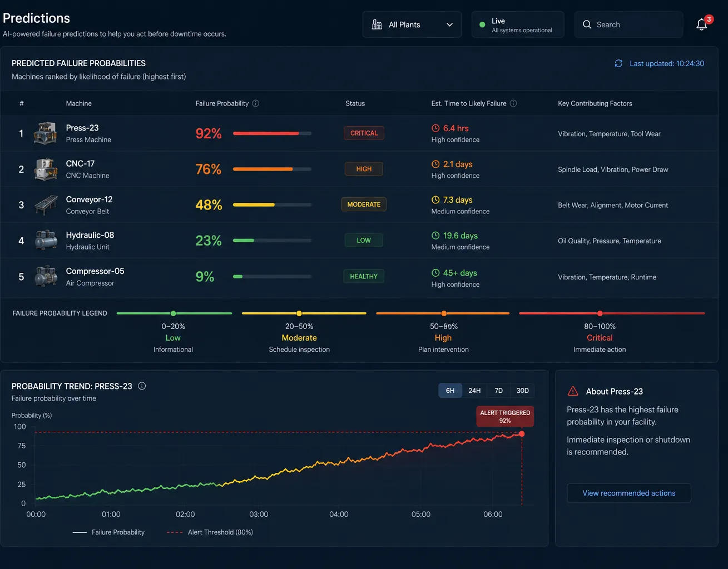Click the 9% failure probability value
The width and height of the screenshot is (728, 569).
[205, 277]
